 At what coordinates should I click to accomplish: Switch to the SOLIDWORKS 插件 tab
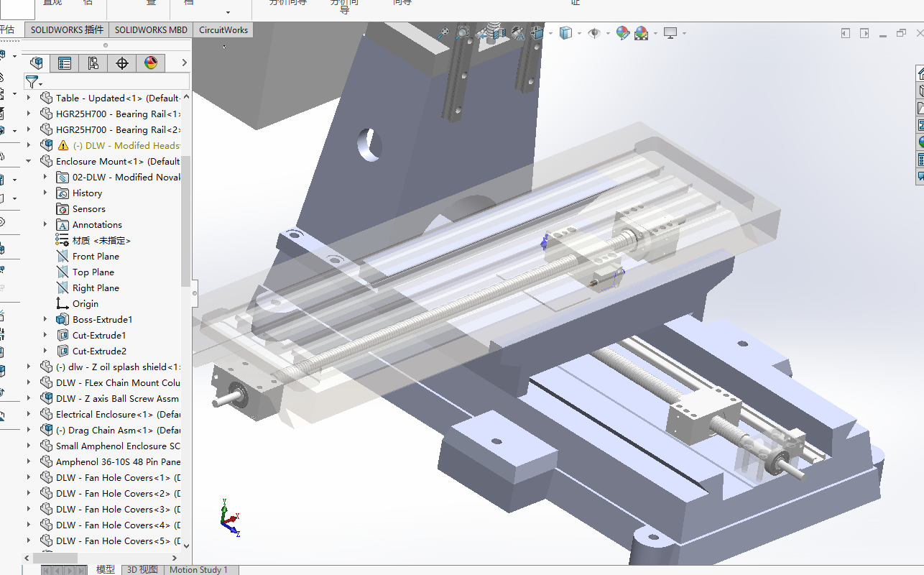pyautogui.click(x=67, y=29)
